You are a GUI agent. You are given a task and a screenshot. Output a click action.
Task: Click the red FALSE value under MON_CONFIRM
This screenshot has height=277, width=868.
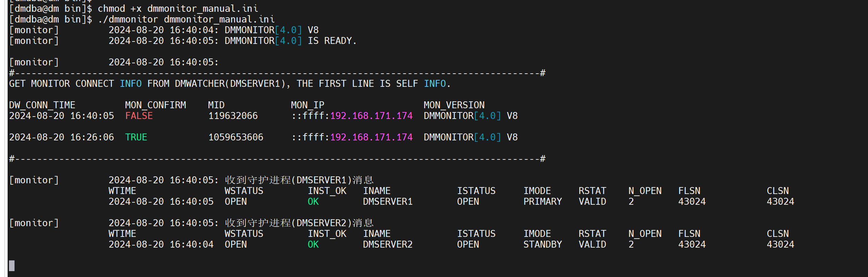pos(139,116)
